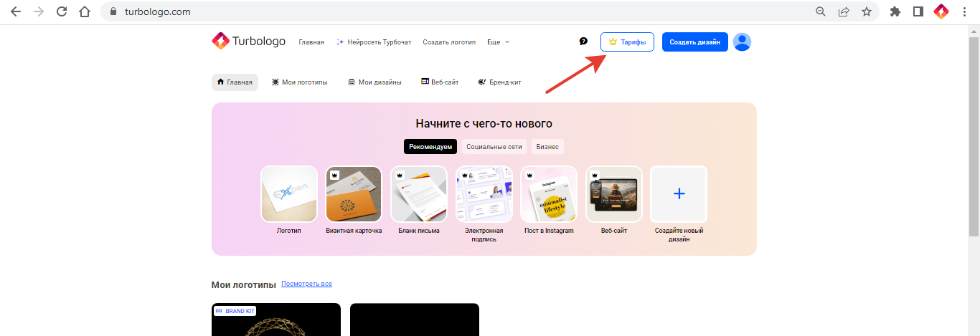
Task: Click the Создайте новый дизайн plus tile
Action: click(x=679, y=194)
